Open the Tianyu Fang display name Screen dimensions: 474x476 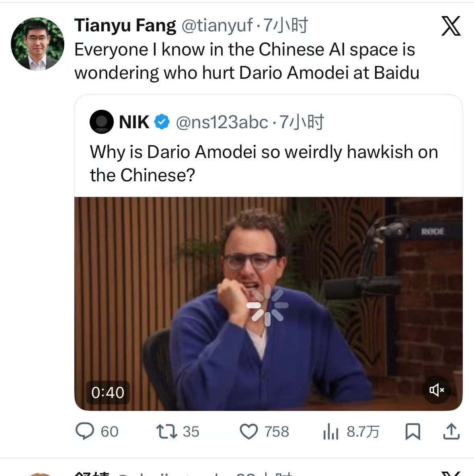tap(125, 25)
